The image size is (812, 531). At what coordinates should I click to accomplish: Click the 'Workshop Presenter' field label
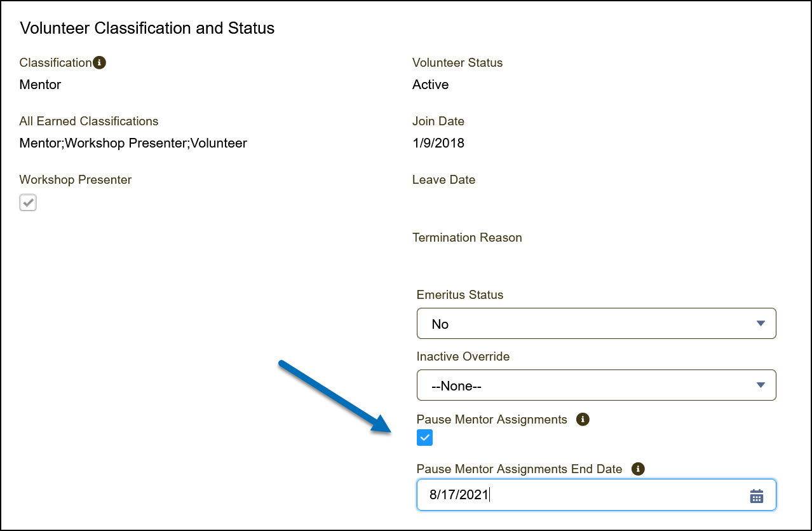[x=76, y=179]
